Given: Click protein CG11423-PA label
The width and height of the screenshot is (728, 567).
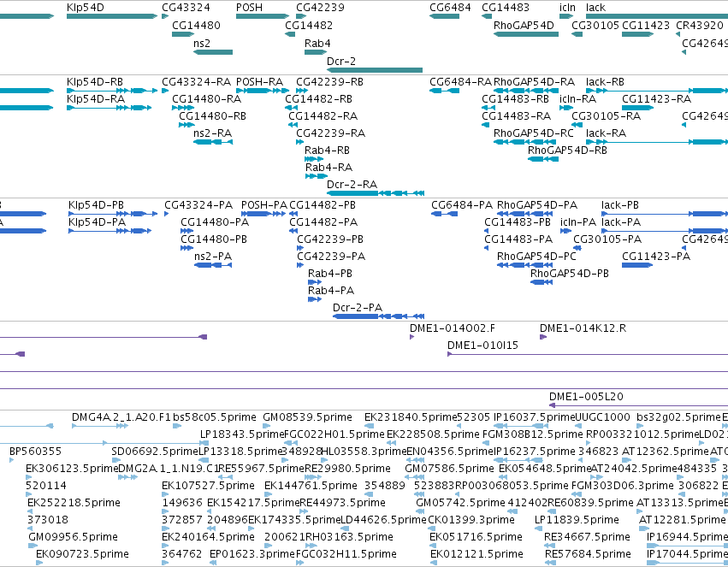Looking at the screenshot, I should point(656,256).
